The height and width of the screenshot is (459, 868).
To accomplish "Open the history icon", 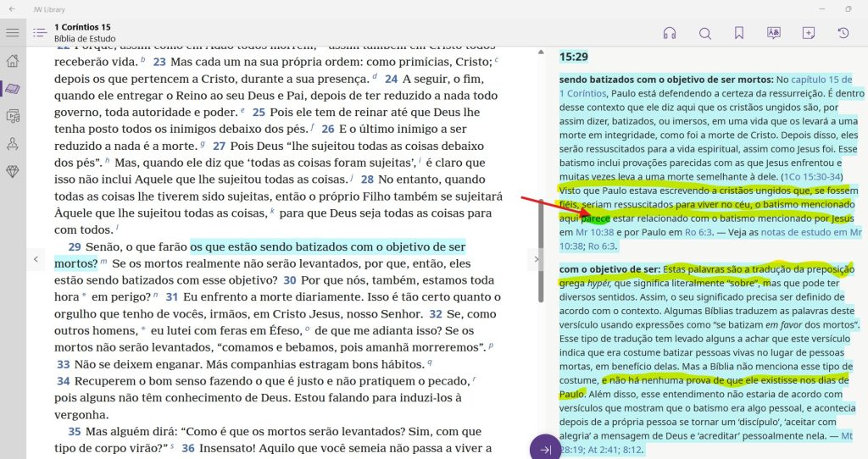I will 843,33.
